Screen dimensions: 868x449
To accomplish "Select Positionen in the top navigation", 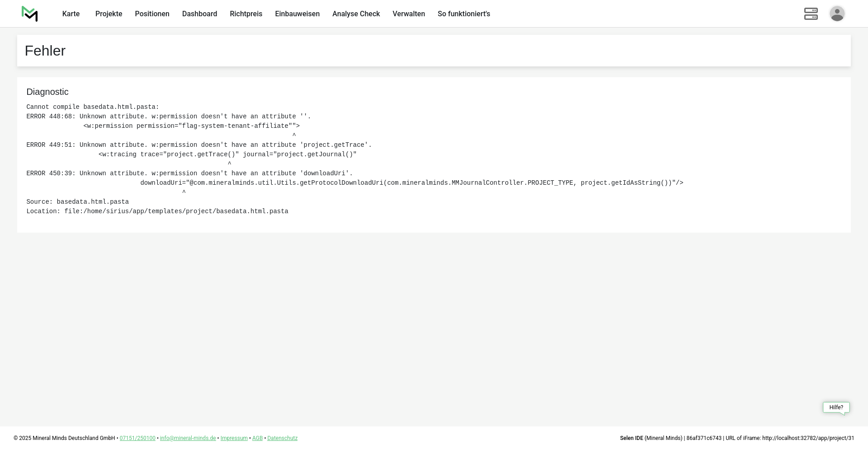I will (x=152, y=14).
